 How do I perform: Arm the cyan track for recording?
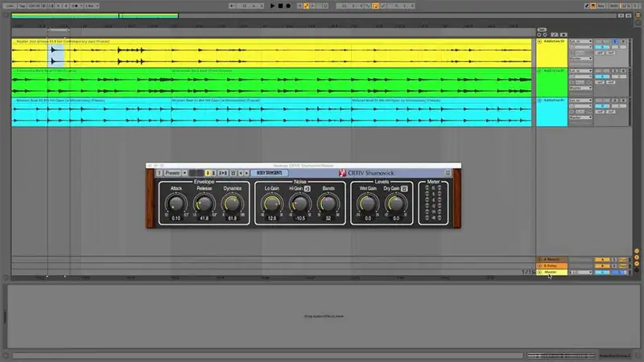tap(623, 100)
